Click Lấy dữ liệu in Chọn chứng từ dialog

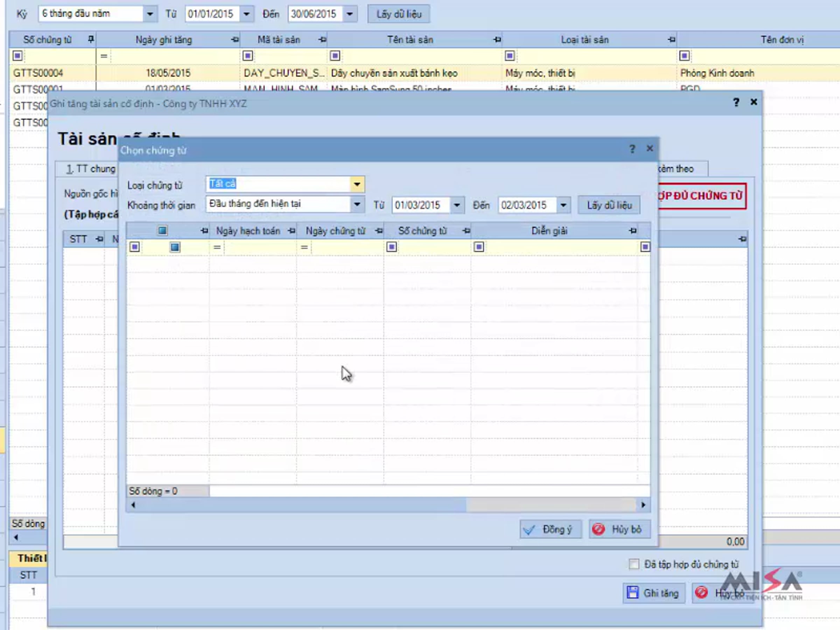click(x=609, y=205)
